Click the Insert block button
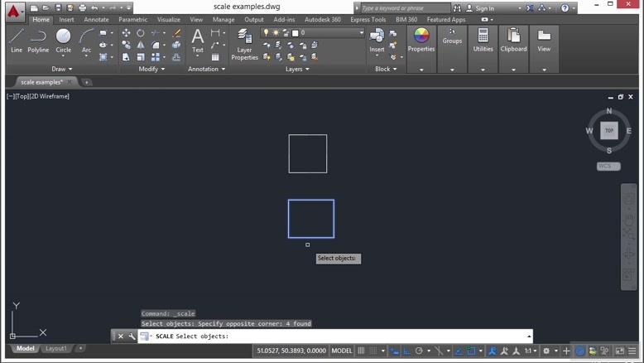Viewport: 644px width, 363px height. (x=377, y=40)
